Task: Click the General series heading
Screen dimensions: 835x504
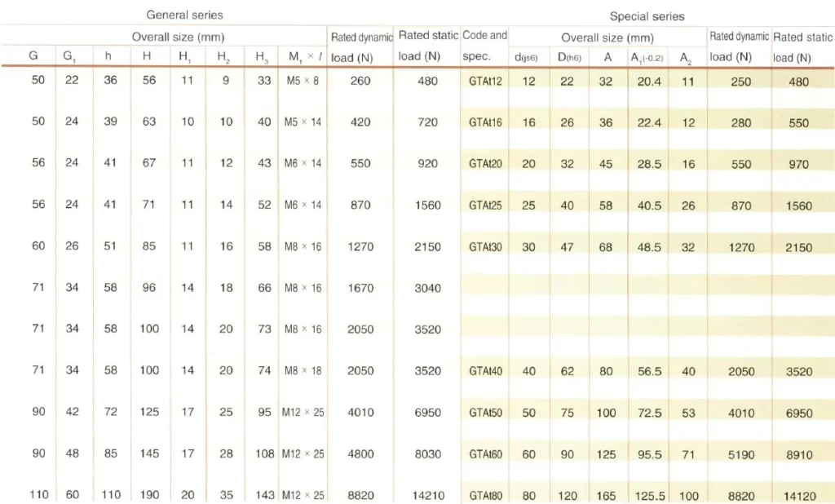Action: point(184,15)
